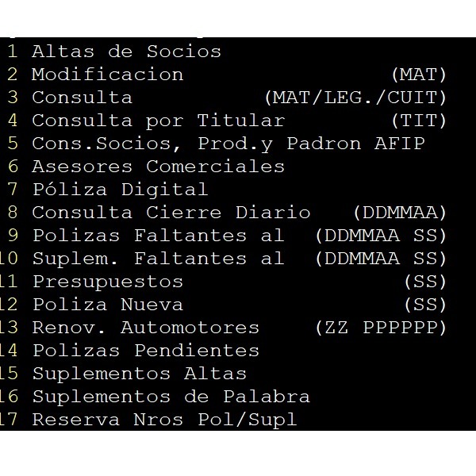Viewport: 476px width, 476px height.
Task: Choose Polizas Faltantes al entry
Action: [x=159, y=236]
